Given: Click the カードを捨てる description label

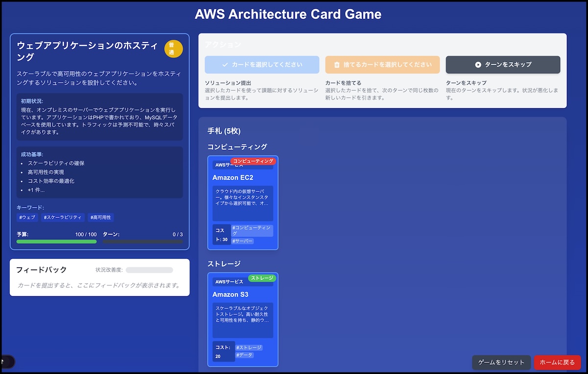Looking at the screenshot, I should [343, 83].
